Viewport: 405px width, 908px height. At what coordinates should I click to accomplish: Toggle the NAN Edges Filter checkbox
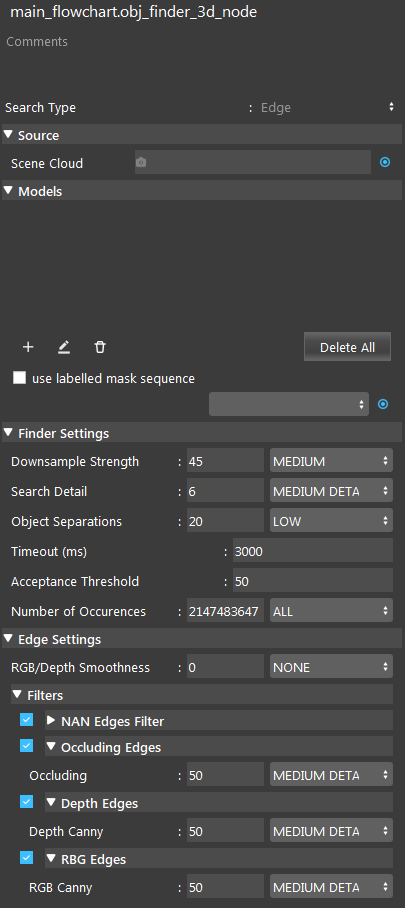click(x=27, y=720)
